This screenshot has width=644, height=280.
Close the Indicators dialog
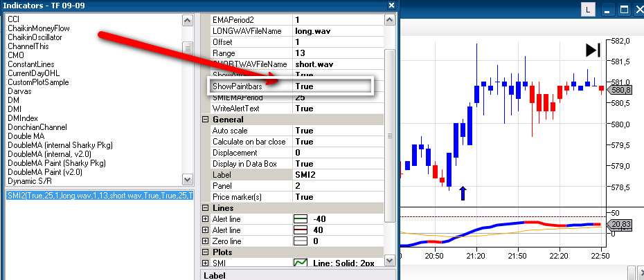(x=391, y=6)
